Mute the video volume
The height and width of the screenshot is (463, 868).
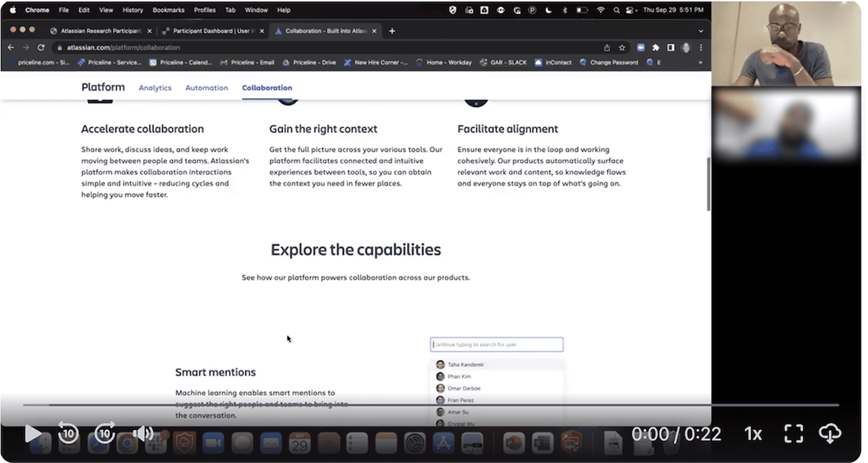143,433
